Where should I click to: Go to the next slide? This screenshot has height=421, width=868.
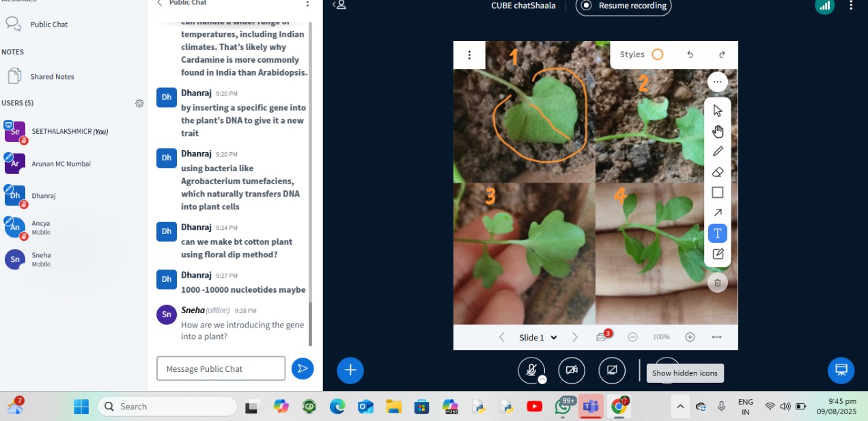coord(574,337)
